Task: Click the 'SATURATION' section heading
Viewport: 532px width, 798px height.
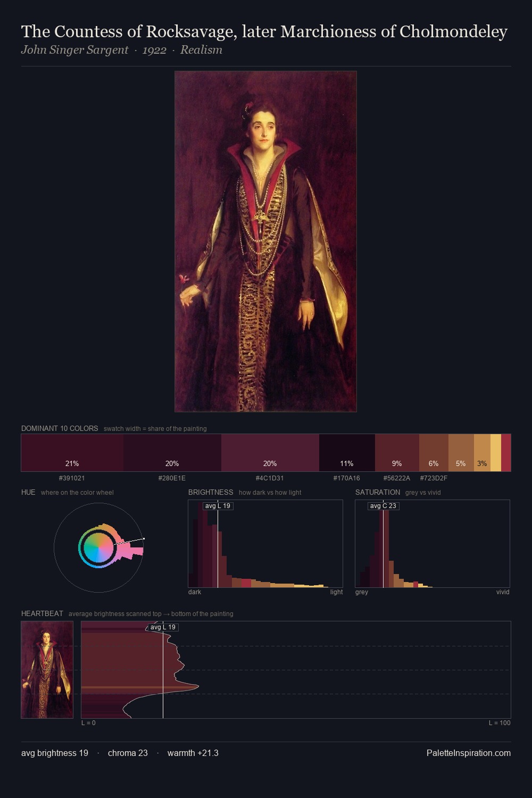Action: [378, 492]
